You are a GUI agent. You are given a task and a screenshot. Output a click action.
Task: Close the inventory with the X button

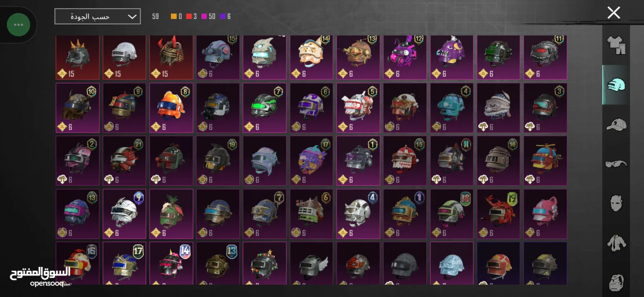614,13
